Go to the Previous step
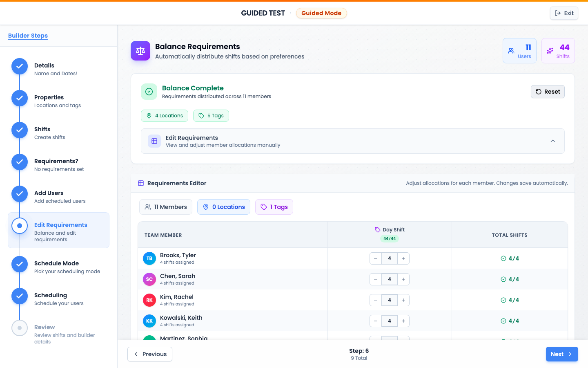 tap(150, 354)
